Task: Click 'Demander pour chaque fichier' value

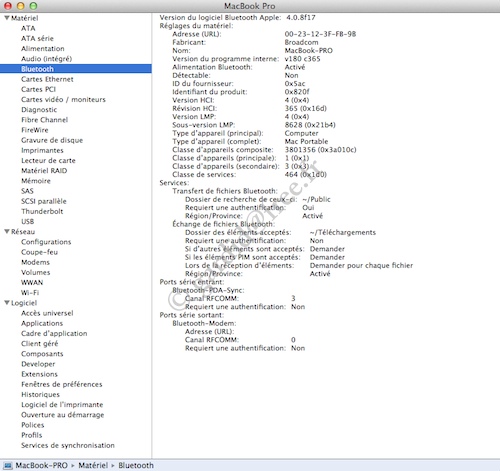Action: 361,266
